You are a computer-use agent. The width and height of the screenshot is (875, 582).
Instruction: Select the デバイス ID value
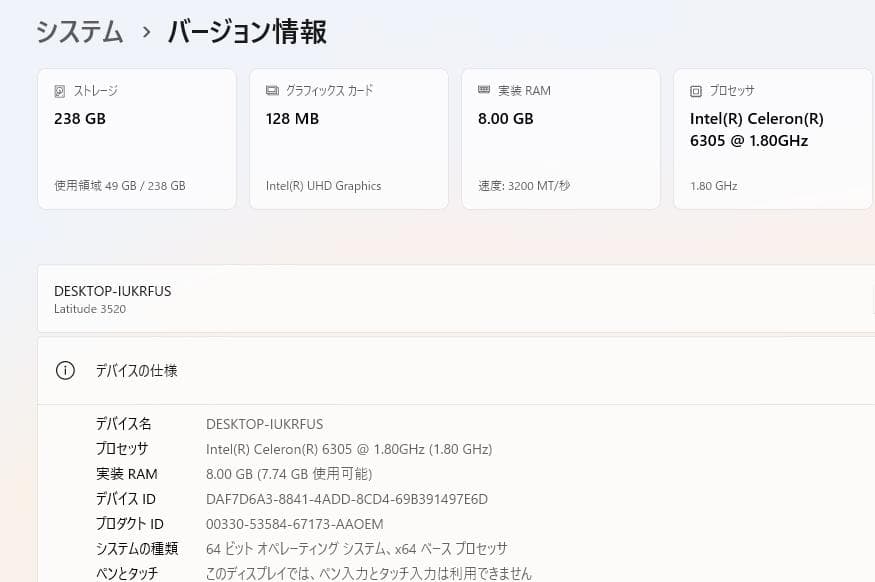click(x=346, y=498)
